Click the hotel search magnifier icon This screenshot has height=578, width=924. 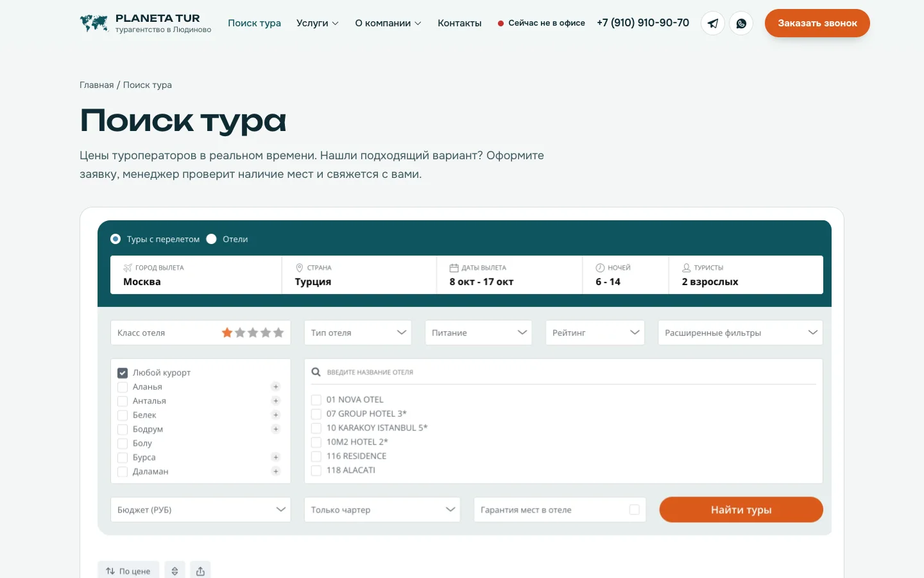[x=316, y=372]
